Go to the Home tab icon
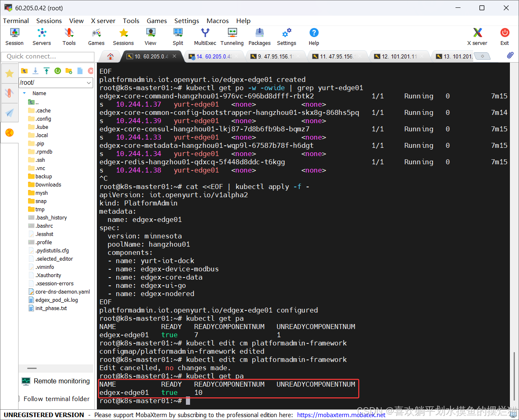Screen dimensions: 519x420 tap(110, 56)
